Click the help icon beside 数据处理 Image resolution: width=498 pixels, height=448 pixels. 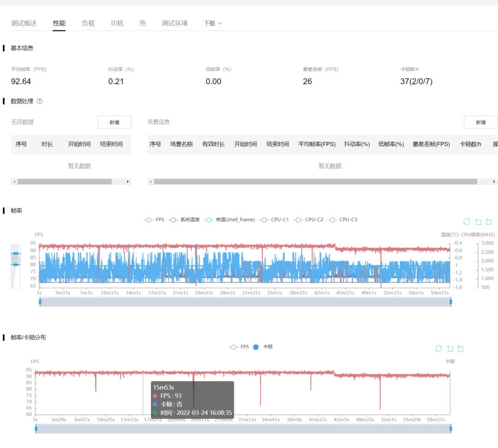pos(39,102)
